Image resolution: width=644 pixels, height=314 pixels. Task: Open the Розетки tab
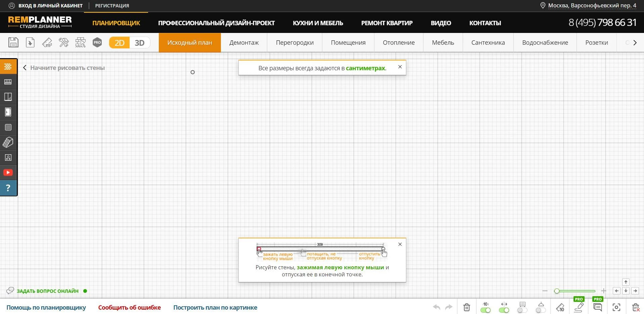(596, 42)
